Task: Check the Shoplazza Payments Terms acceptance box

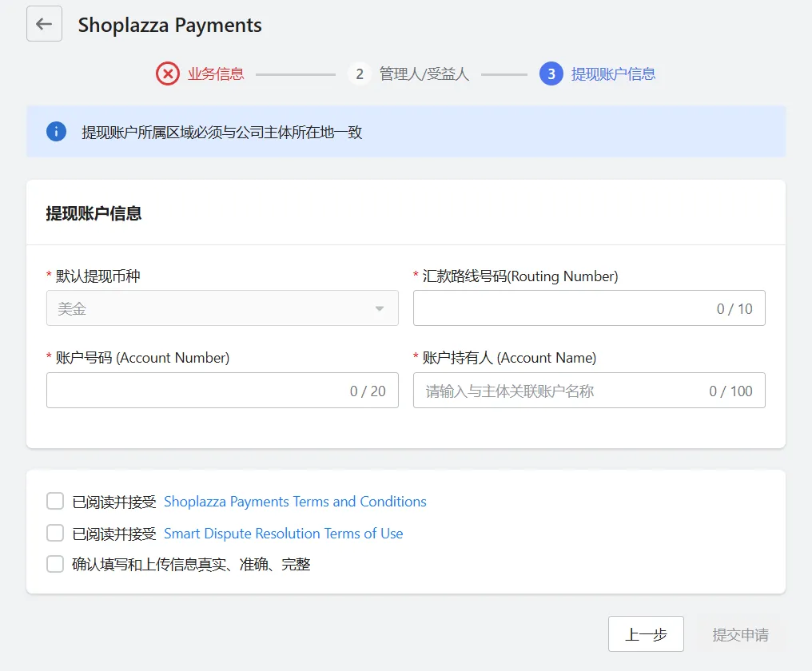Action: click(55, 502)
